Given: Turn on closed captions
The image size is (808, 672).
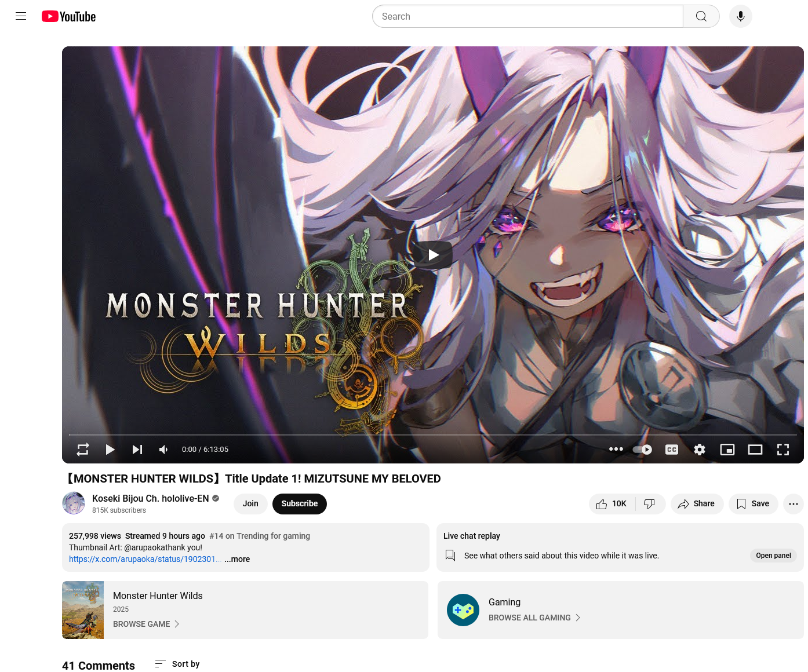Looking at the screenshot, I should (x=672, y=450).
